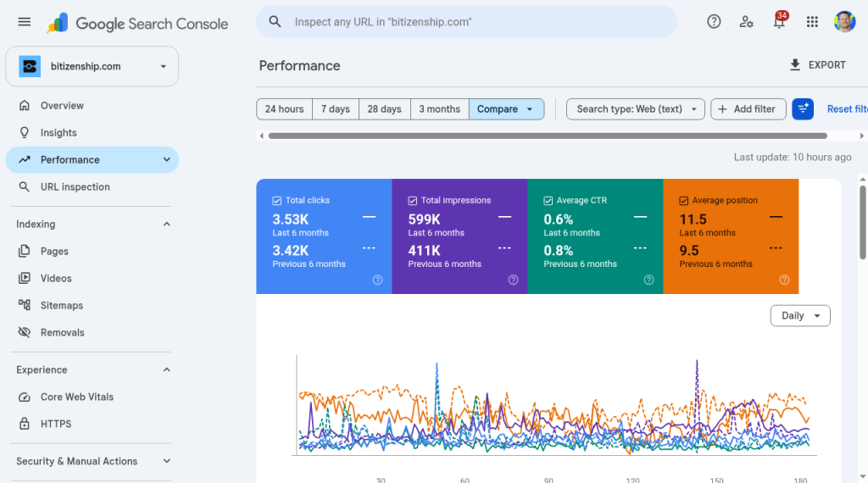Image resolution: width=868 pixels, height=483 pixels.
Task: Click the HTTPS padlock icon
Action: (x=25, y=424)
